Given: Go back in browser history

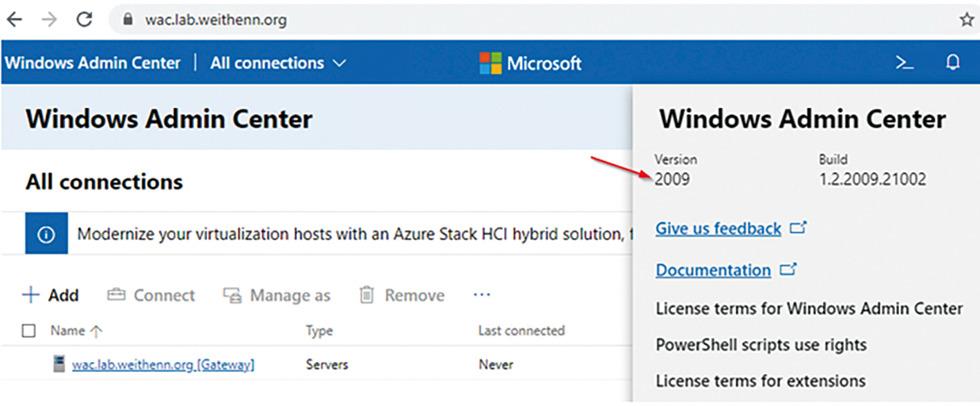Looking at the screenshot, I should pyautogui.click(x=14, y=19).
